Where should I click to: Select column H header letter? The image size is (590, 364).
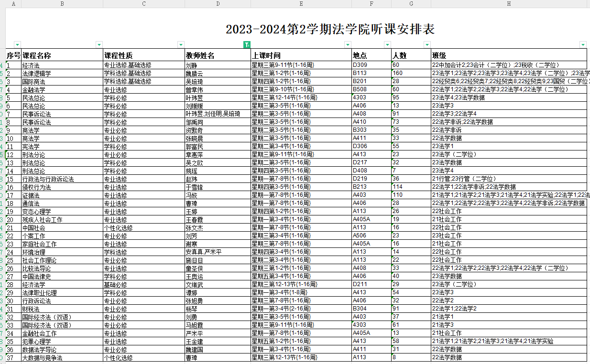[x=509, y=3]
